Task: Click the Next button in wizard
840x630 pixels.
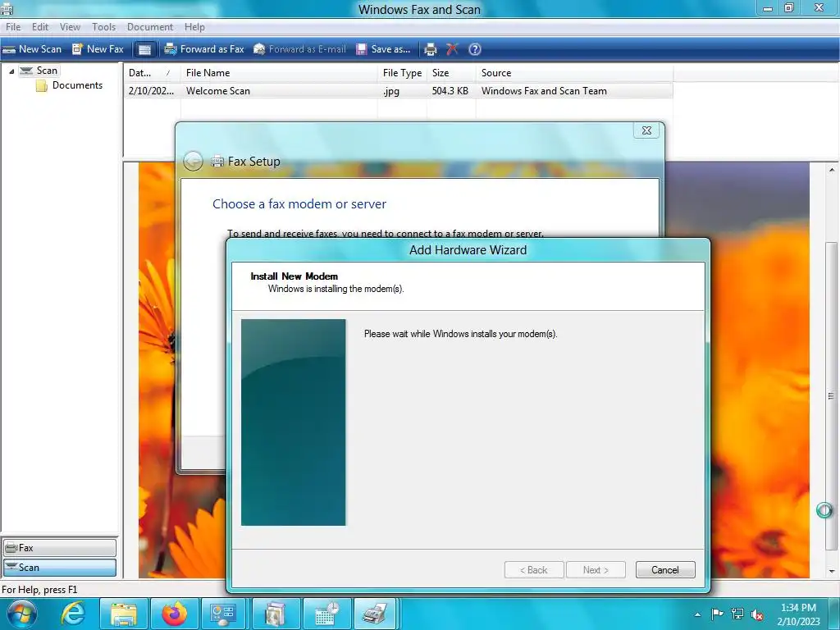Action: (596, 570)
